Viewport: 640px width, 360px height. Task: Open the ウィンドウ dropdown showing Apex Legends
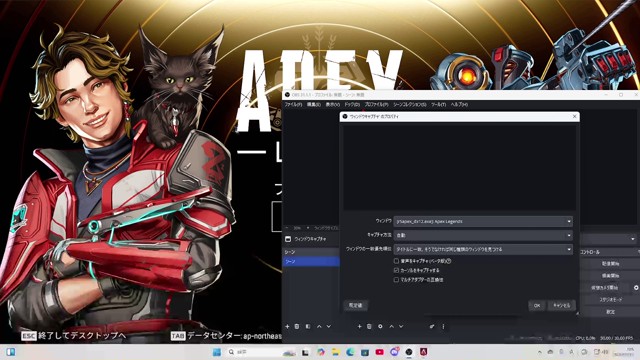483,221
